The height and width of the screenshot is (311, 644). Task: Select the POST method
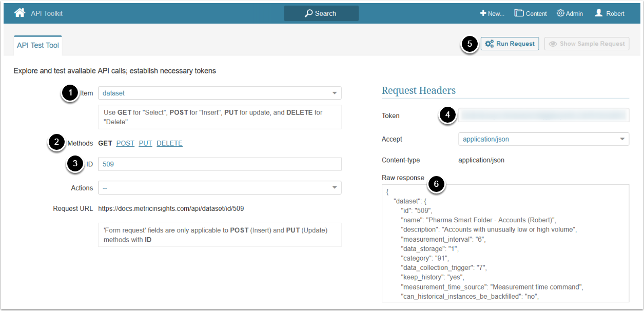(x=125, y=143)
